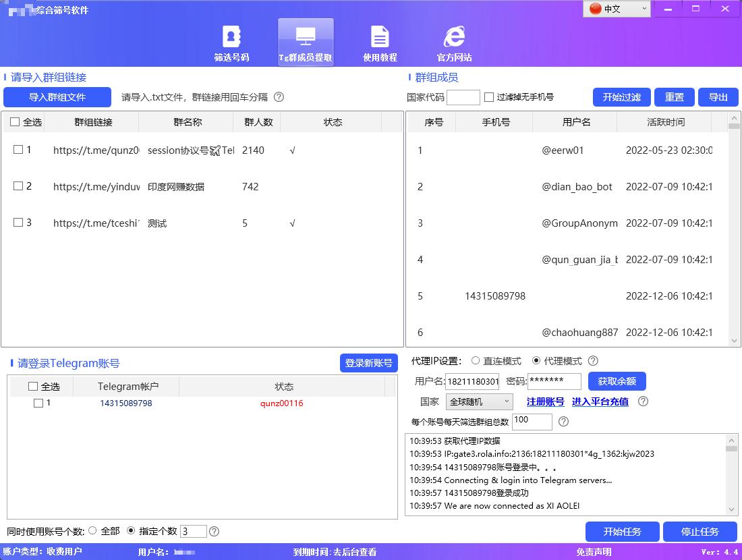The image size is (742, 560).
Task: Open help tooltip next to 导入群组文件 hint
Action: pos(279,97)
